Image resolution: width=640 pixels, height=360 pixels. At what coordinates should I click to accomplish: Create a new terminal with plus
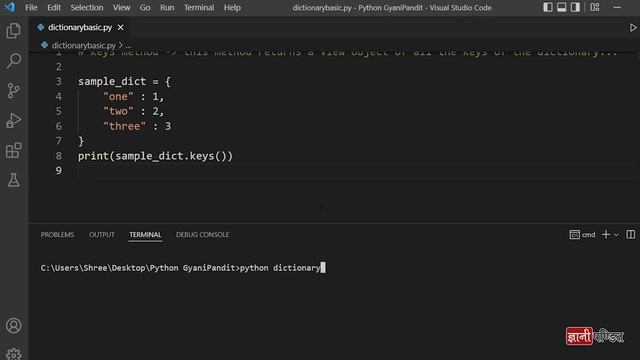(606, 234)
